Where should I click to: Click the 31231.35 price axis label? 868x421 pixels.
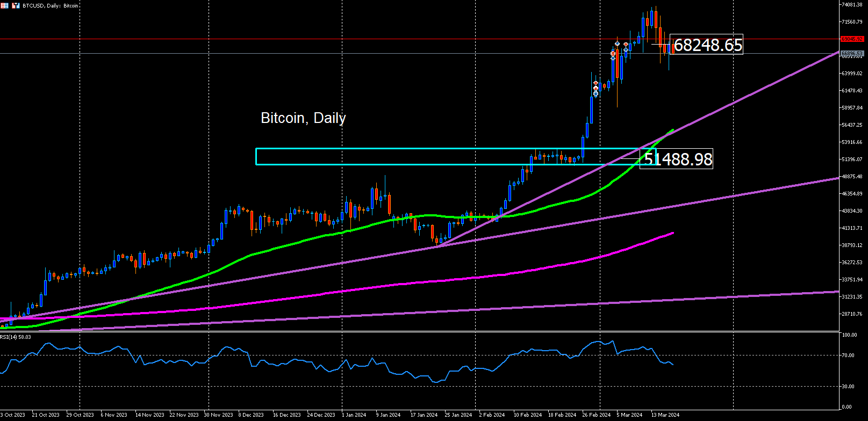tap(852, 296)
